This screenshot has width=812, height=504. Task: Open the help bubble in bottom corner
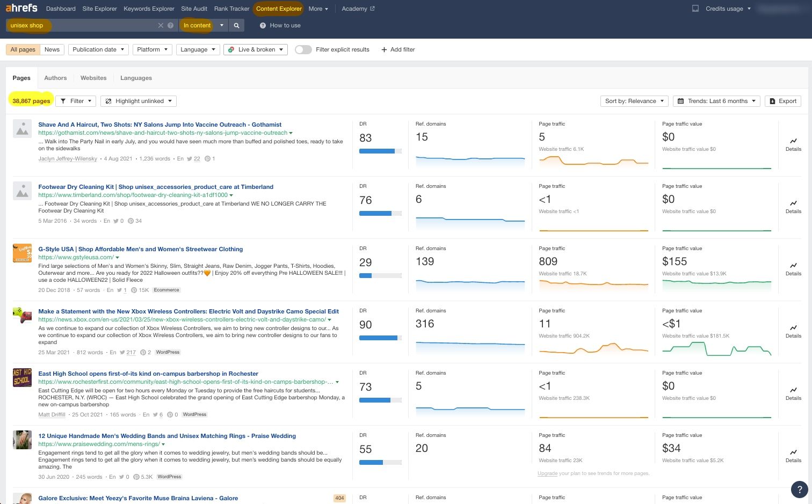pyautogui.click(x=799, y=489)
